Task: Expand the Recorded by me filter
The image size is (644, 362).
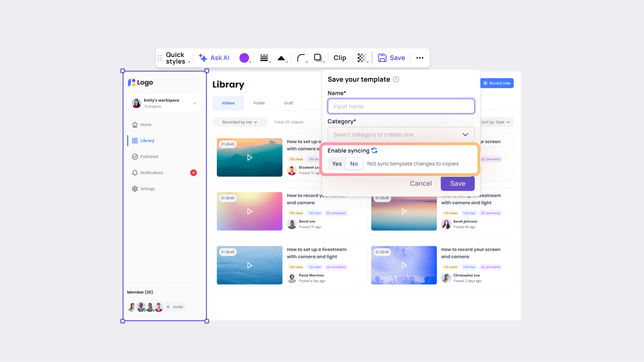Action: tap(240, 122)
